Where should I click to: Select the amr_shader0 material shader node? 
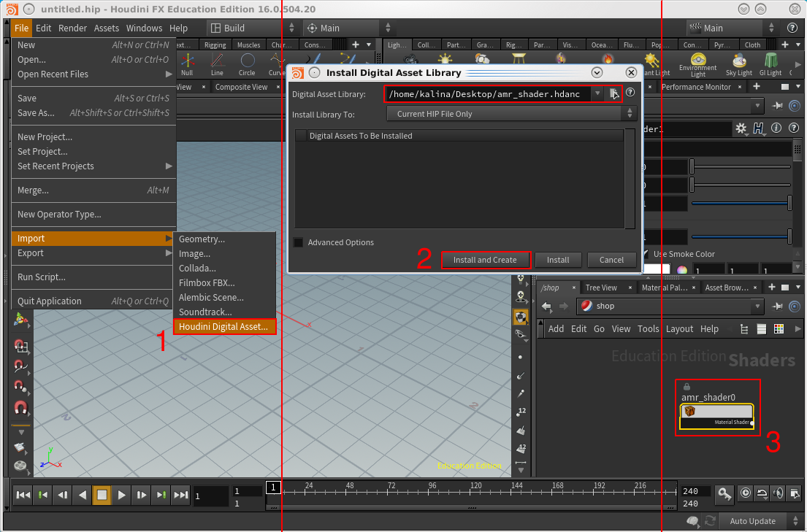[x=716, y=413]
